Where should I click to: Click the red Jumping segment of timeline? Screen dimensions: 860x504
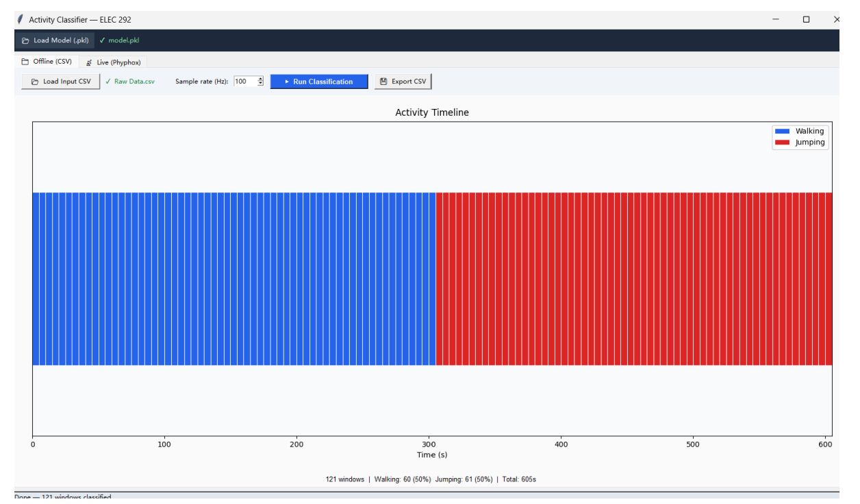634,279
